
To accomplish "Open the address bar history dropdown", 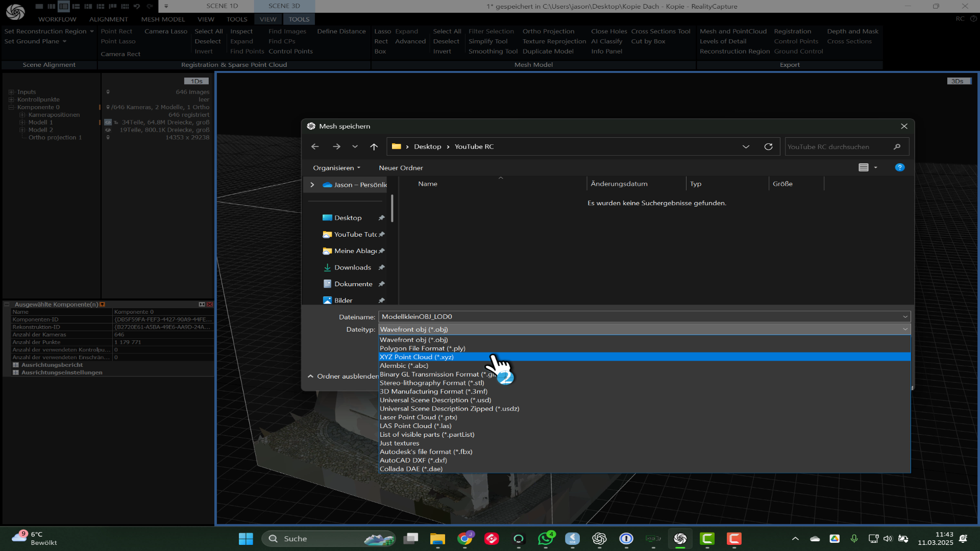I will pyautogui.click(x=746, y=146).
